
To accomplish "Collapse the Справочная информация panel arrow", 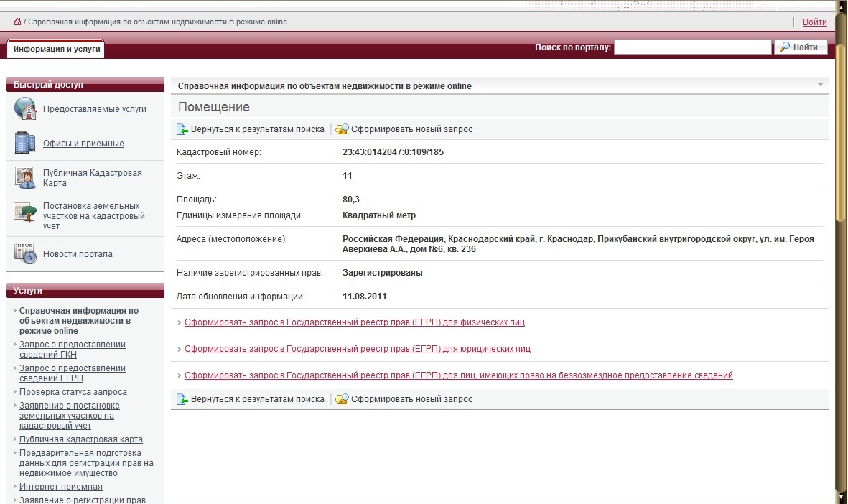I will point(820,85).
